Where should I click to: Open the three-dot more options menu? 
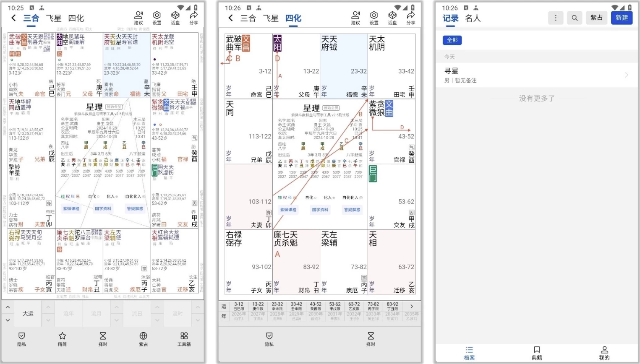pyautogui.click(x=556, y=18)
